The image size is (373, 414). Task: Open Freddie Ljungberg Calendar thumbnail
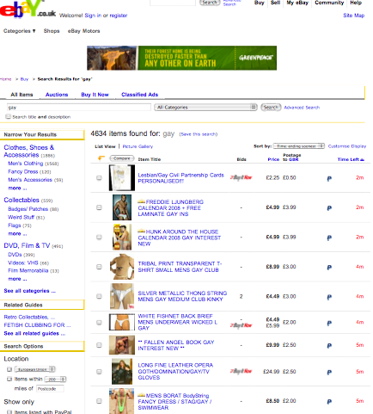pos(122,207)
